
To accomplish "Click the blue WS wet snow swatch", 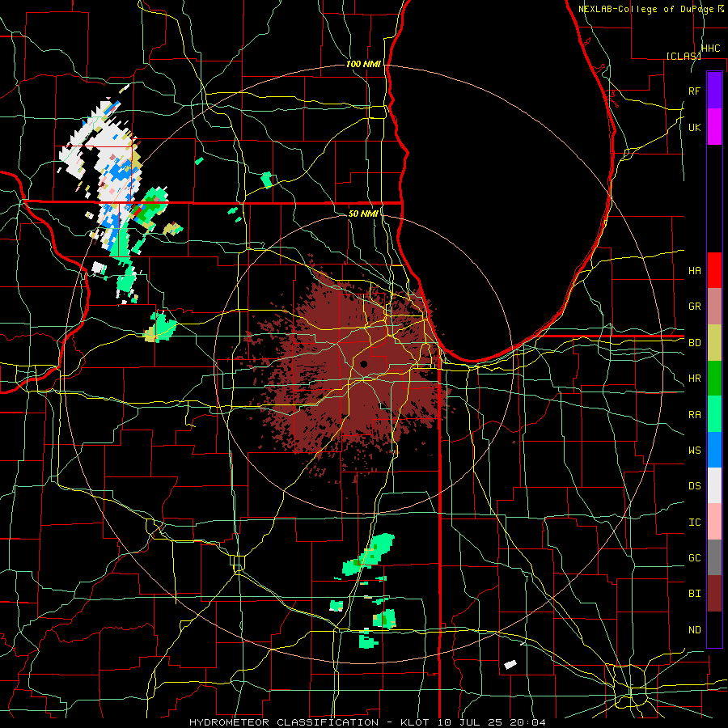I will 714,450.
